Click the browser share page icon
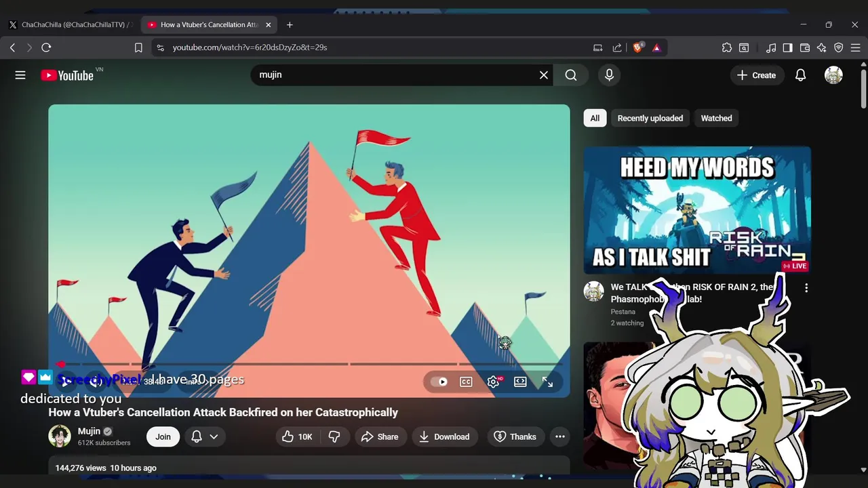The image size is (868, 488). tap(617, 47)
